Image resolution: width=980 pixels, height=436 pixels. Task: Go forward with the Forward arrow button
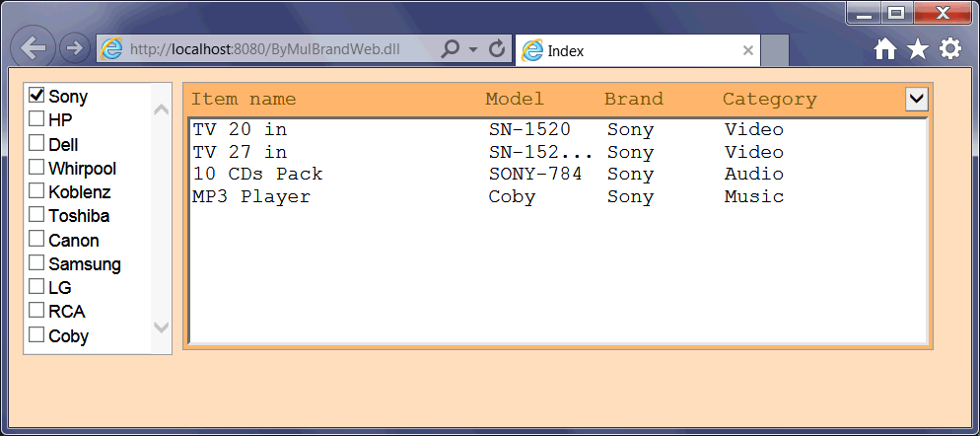pos(75,48)
